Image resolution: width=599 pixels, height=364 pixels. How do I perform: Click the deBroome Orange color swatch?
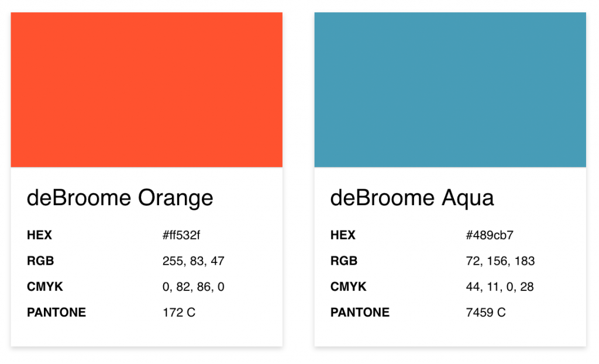point(147,89)
